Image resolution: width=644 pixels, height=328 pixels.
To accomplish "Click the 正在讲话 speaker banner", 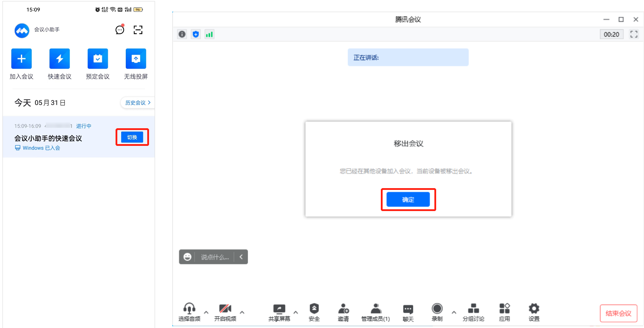I will pyautogui.click(x=408, y=57).
